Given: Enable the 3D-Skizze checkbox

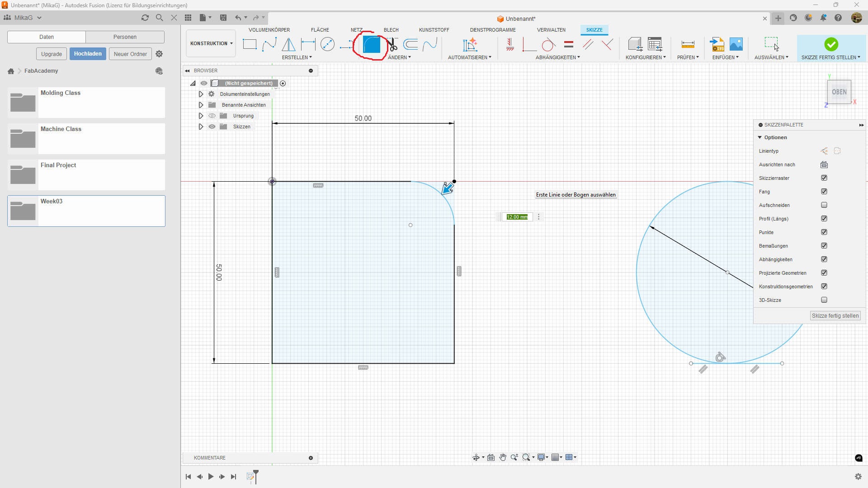Looking at the screenshot, I should tap(824, 300).
